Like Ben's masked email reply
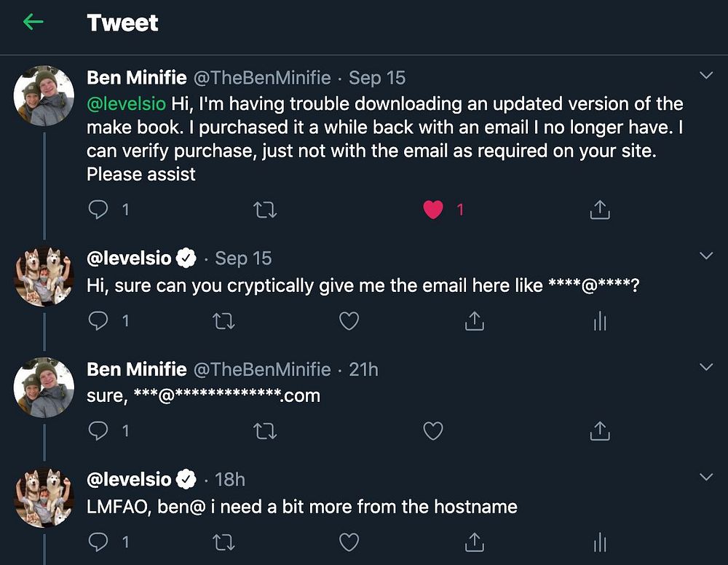 click(x=433, y=431)
